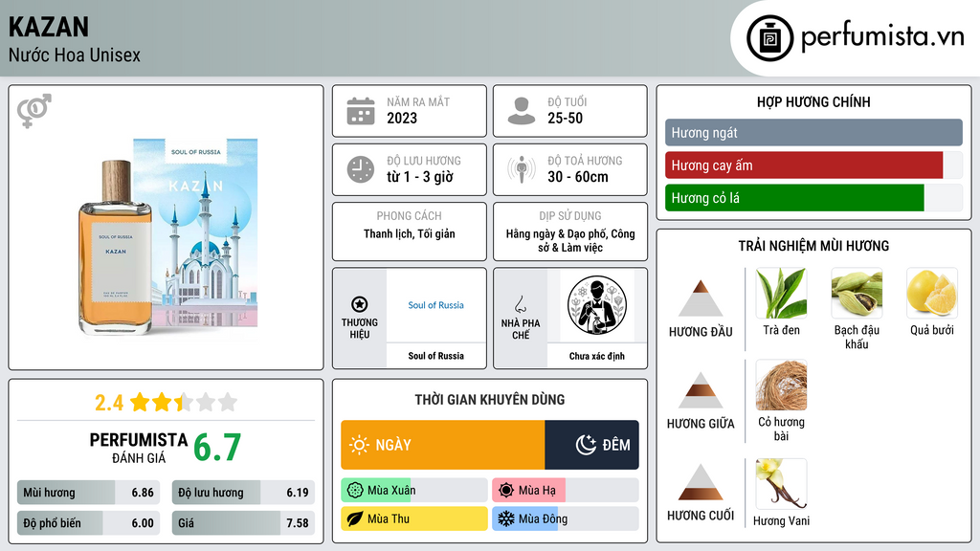Click the perfumer illustration Chưa xác định
This screenshot has height=551, width=980.
click(597, 305)
